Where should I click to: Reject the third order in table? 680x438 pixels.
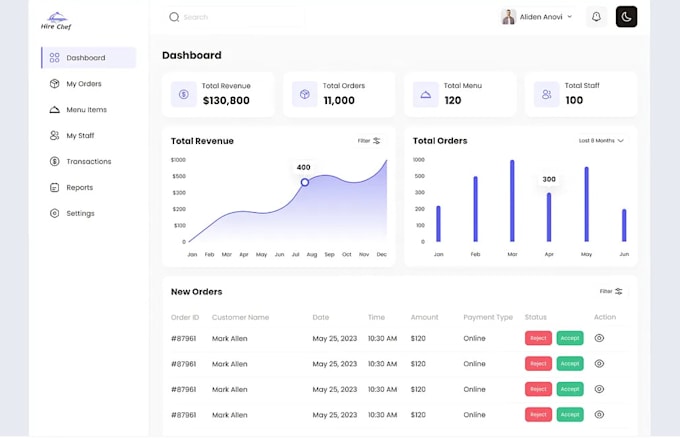[x=538, y=389]
